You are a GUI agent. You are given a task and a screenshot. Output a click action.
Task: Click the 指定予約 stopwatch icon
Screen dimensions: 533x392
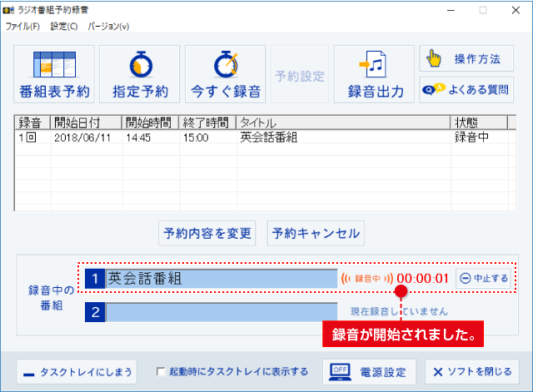pos(141,64)
